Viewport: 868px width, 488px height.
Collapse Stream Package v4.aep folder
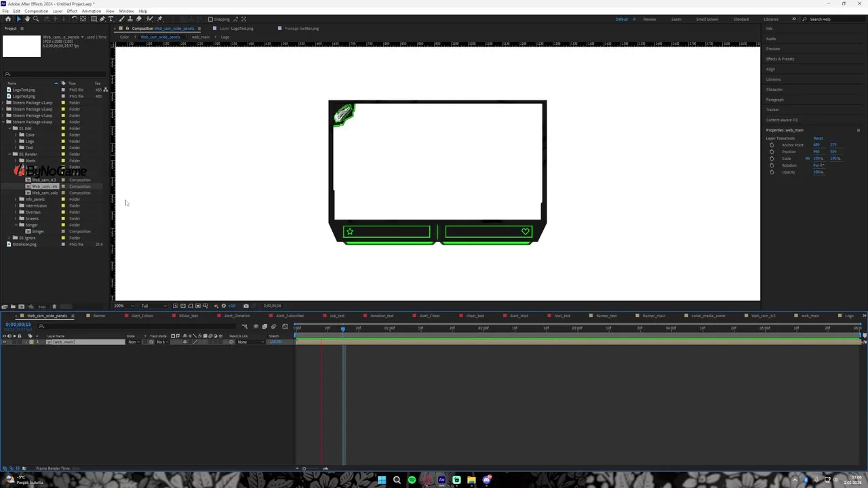[3, 122]
